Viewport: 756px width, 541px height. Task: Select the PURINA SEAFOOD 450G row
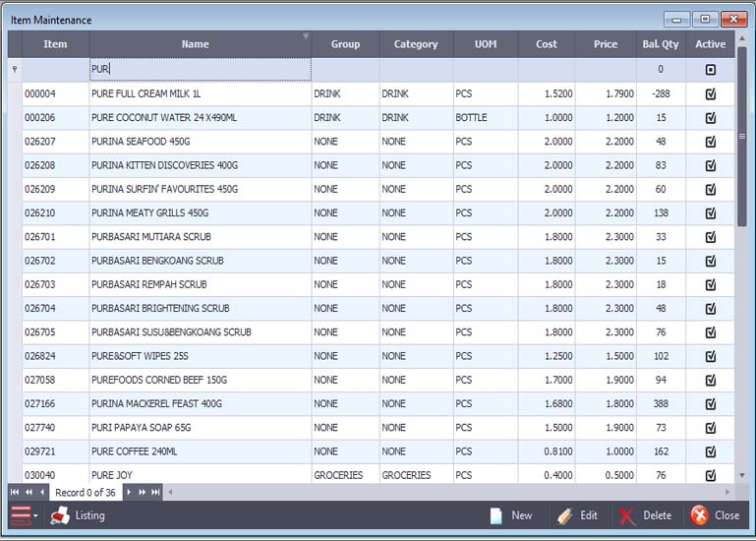378,142
